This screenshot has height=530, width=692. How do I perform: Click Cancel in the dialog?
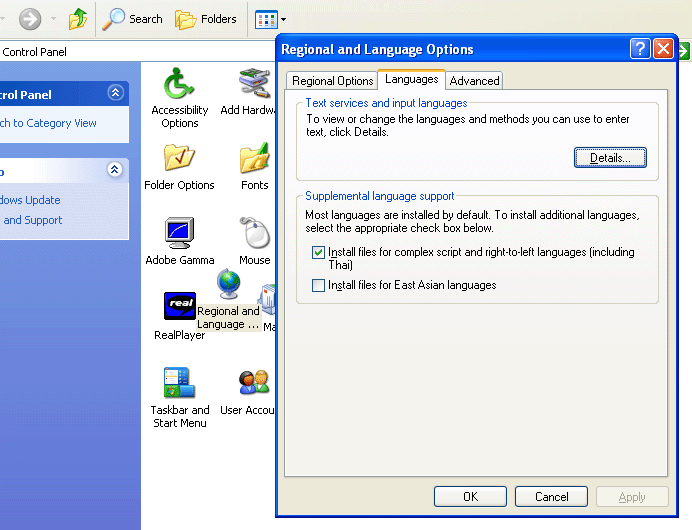point(551,496)
